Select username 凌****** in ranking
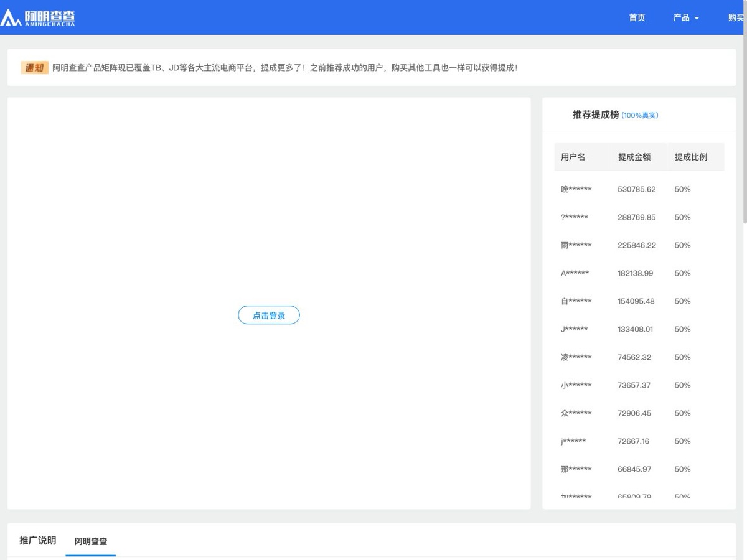The height and width of the screenshot is (560, 747). point(576,357)
